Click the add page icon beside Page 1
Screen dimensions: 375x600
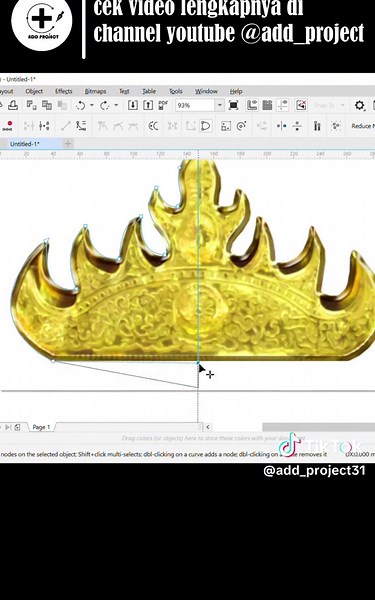(x=17, y=427)
